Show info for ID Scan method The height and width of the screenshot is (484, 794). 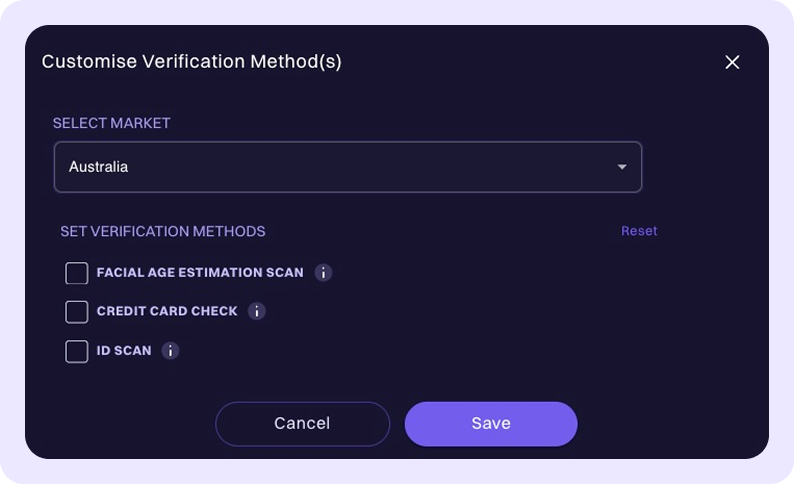[x=170, y=351]
